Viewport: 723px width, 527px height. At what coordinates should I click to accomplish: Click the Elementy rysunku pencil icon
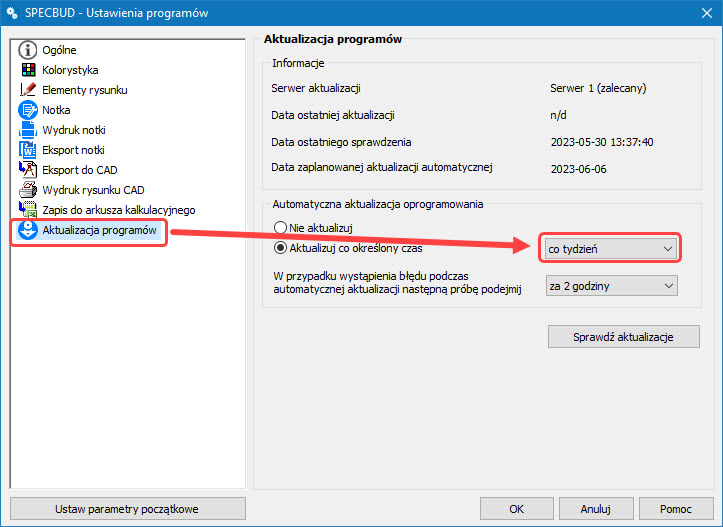28,90
